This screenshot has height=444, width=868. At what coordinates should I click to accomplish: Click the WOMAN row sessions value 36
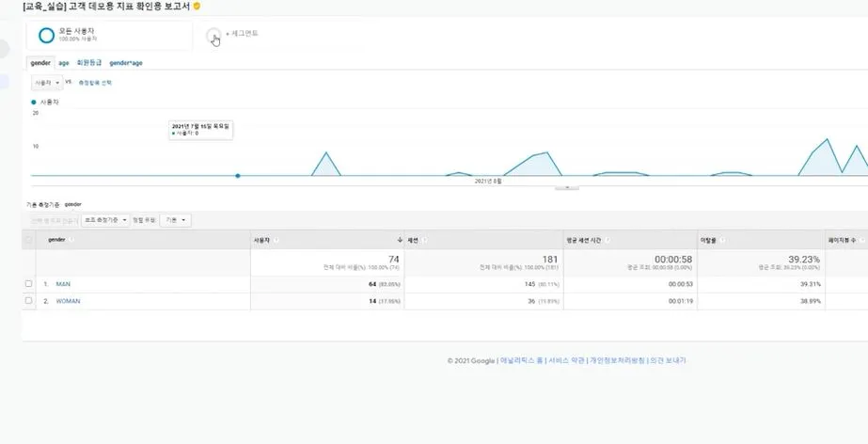pos(531,301)
